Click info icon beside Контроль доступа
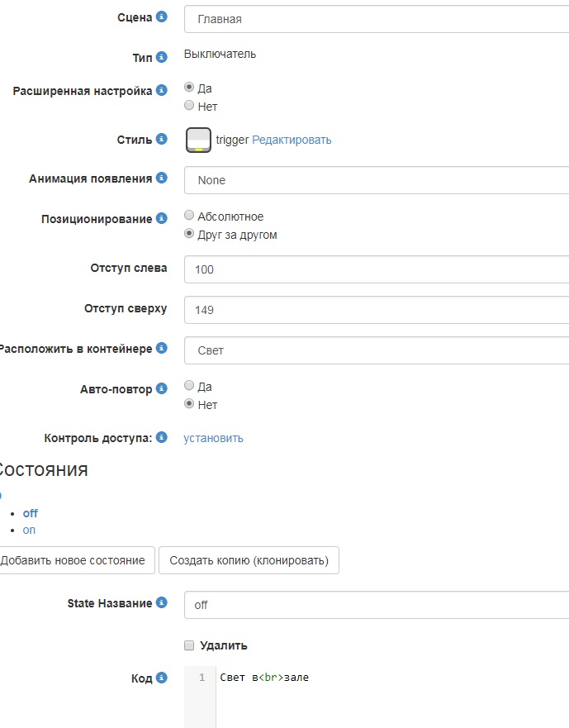This screenshot has height=728, width=569. coord(162,437)
